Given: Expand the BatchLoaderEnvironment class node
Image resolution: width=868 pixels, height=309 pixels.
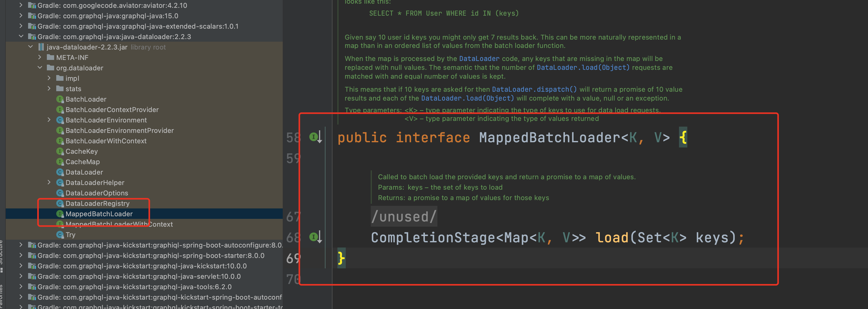Looking at the screenshot, I should coord(49,120).
